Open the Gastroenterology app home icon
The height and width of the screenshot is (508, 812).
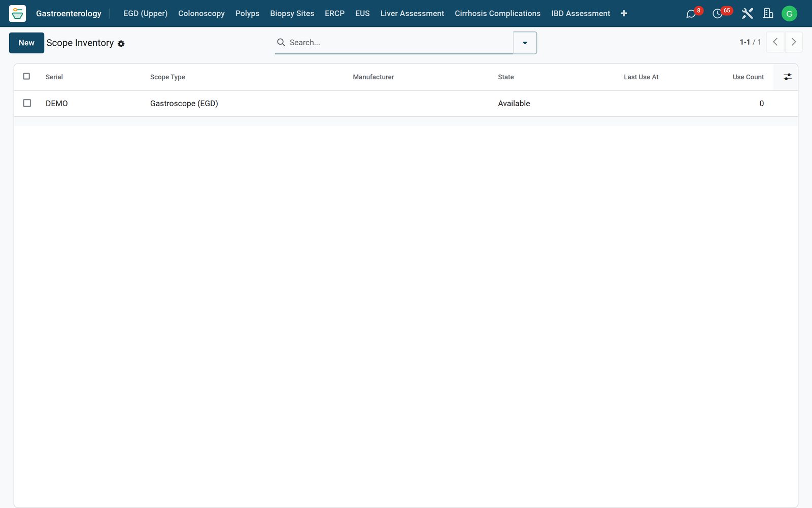[x=17, y=14]
